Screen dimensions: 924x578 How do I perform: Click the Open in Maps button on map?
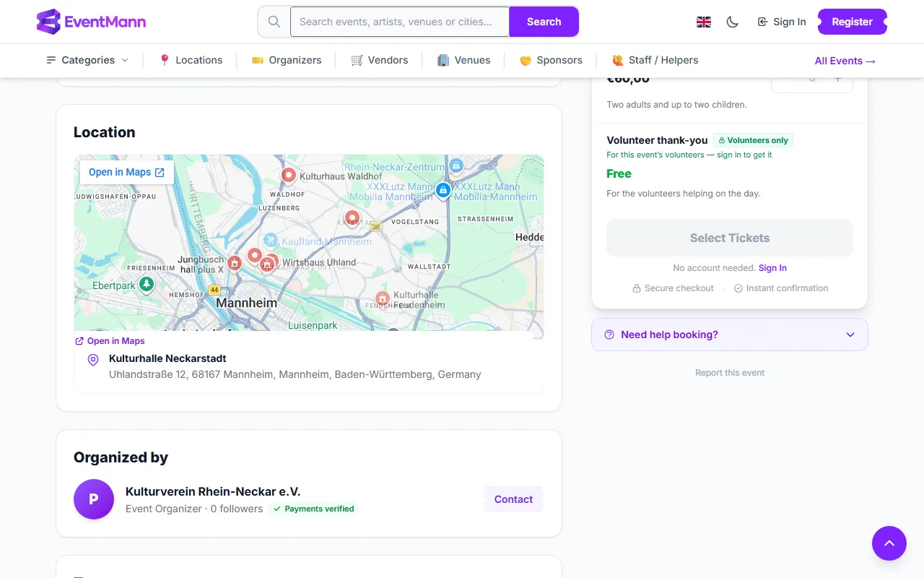127,172
